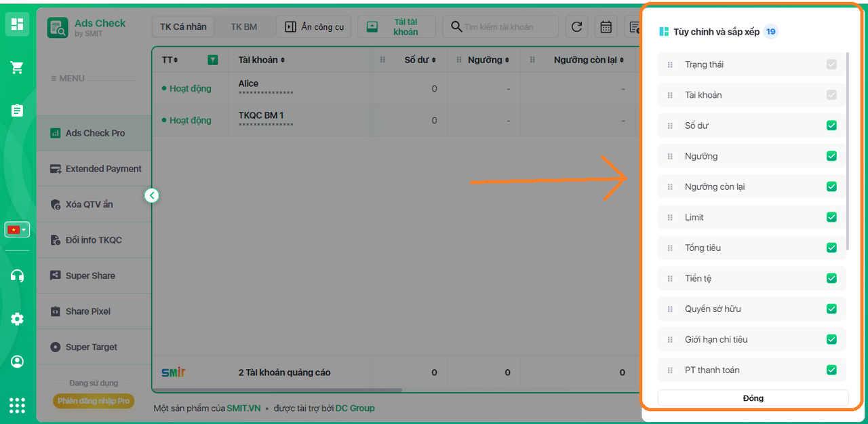Viewport: 868px width, 424px height.
Task: Open the calendar icon in toolbar
Action: [x=606, y=27]
